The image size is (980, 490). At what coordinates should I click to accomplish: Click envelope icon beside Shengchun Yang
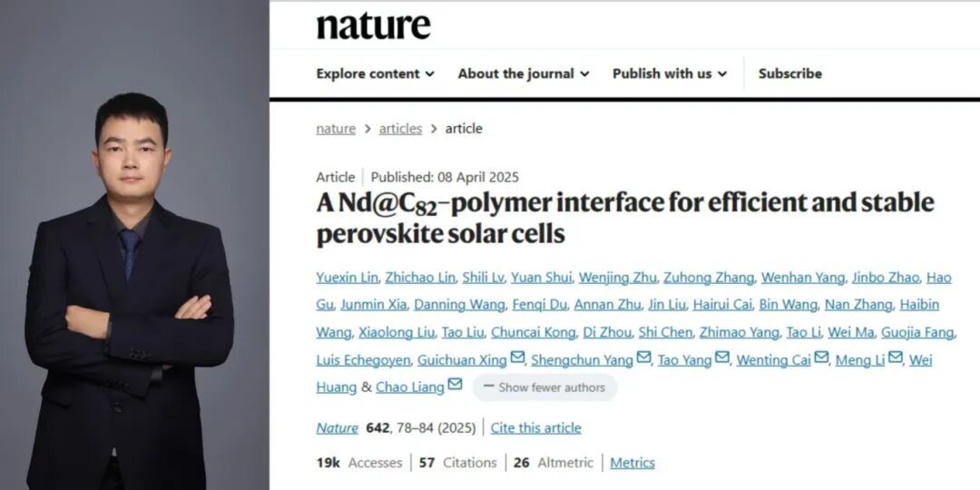(x=643, y=358)
